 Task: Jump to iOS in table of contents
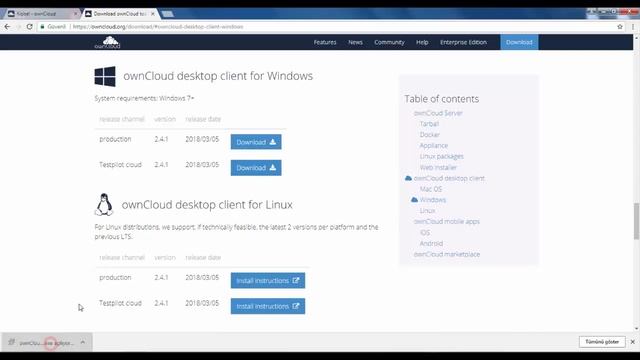(425, 233)
